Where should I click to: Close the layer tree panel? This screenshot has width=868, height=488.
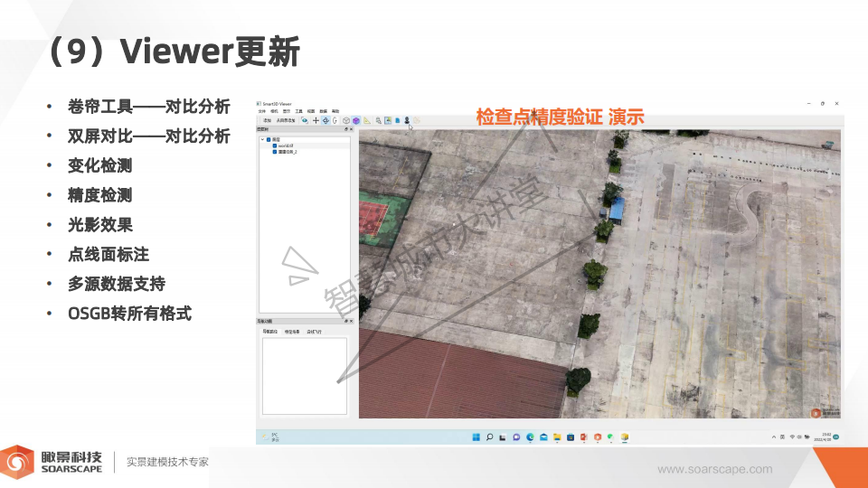(x=352, y=129)
